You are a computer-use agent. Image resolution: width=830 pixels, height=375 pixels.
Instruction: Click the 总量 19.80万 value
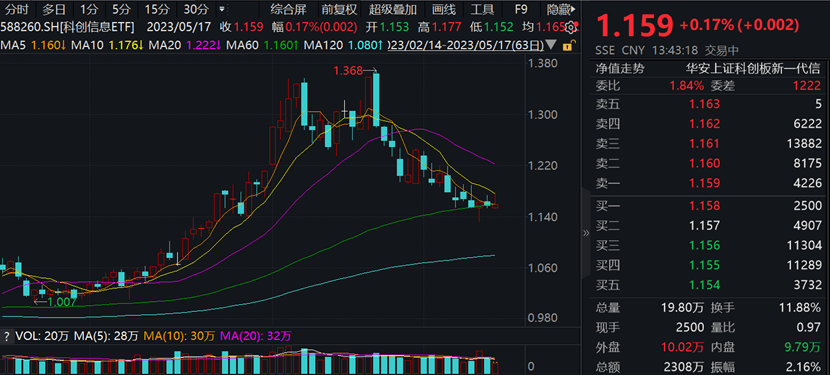click(x=682, y=307)
